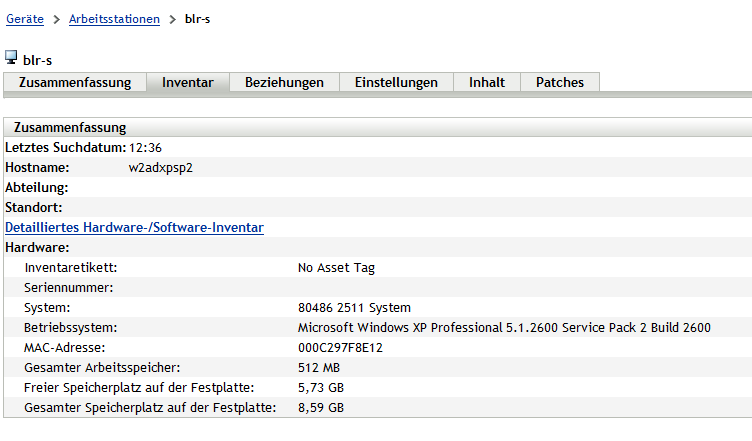This screenshot has height=441, width=752.
Task: Click the MAC address value 000C297F8E12
Action: [340, 347]
